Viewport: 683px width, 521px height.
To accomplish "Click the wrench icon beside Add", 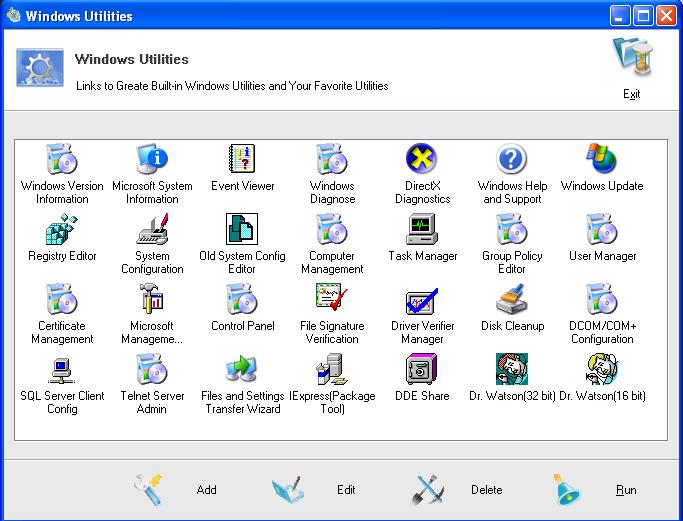I will tap(148, 490).
